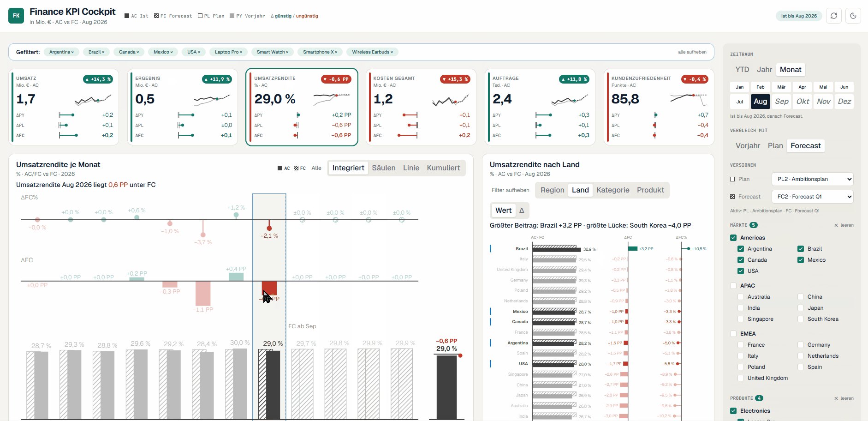868x421 pixels.
Task: Click Filter aufheben in Land panel
Action: point(510,190)
